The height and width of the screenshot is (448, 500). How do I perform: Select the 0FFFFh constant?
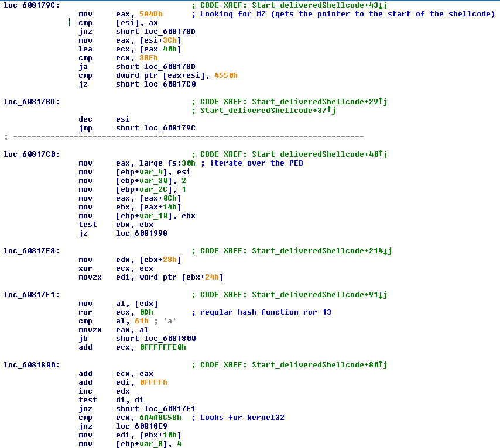(x=153, y=382)
